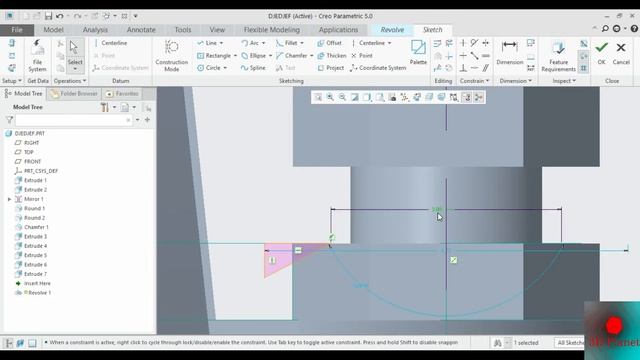
Task: Click the Project tool
Action: click(331, 68)
